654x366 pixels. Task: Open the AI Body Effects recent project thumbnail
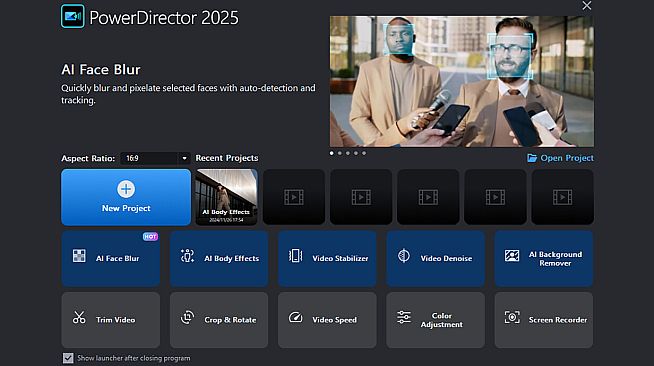coord(226,197)
